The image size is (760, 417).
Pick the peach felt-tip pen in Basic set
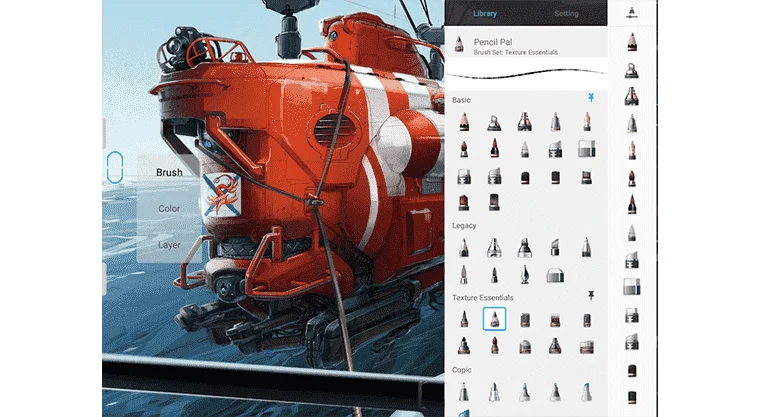pyautogui.click(x=587, y=122)
